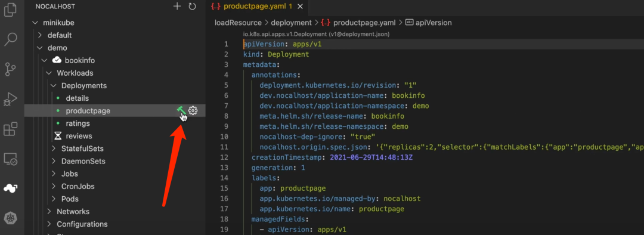Click loadResource in the breadcrumb

[238, 23]
